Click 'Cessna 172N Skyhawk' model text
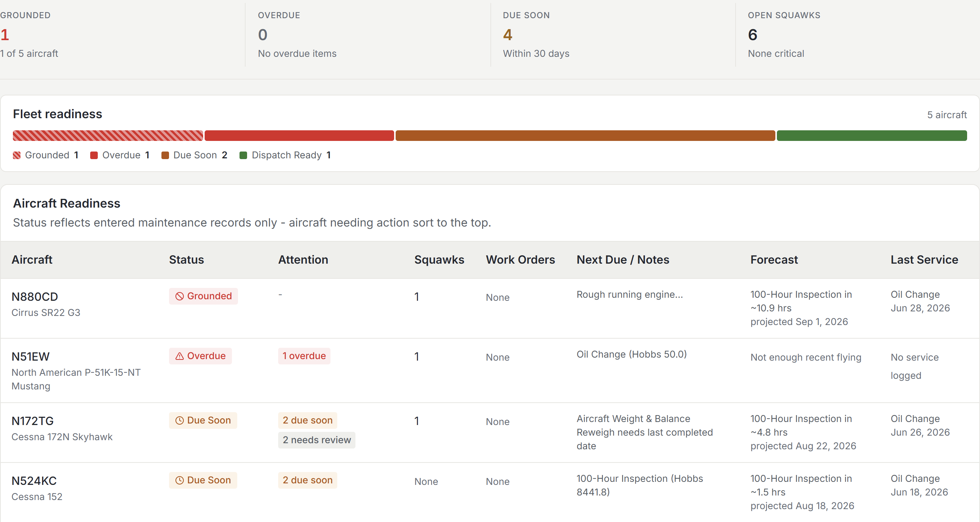 62,437
